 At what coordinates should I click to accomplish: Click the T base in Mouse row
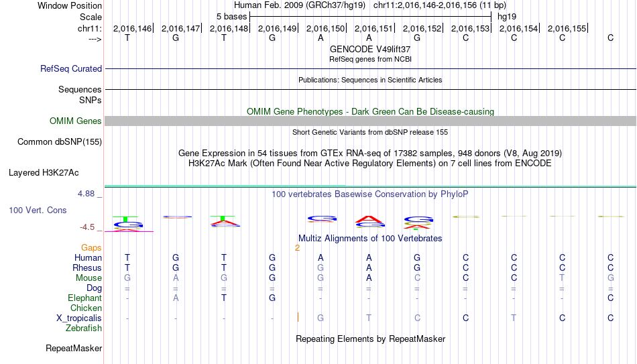pos(563,278)
